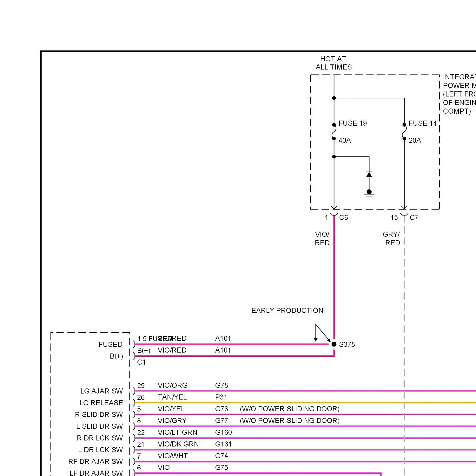Select wire color 'VIO/WHT'
This screenshot has width=476, height=476.
coord(173,456)
